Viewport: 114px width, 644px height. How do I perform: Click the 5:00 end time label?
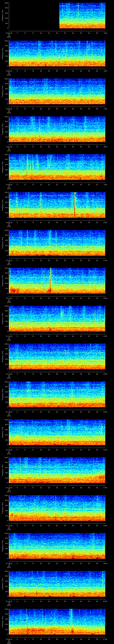pyautogui.click(x=105, y=33)
